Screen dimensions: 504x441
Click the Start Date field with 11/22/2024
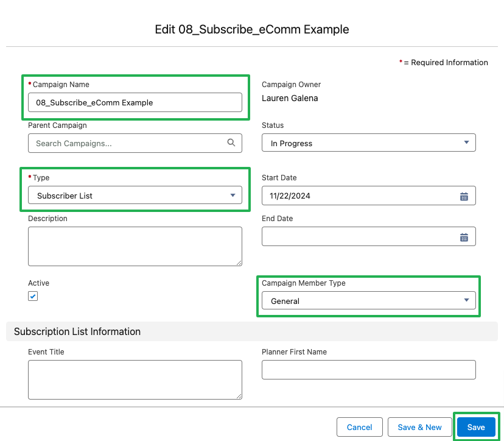[x=369, y=196]
